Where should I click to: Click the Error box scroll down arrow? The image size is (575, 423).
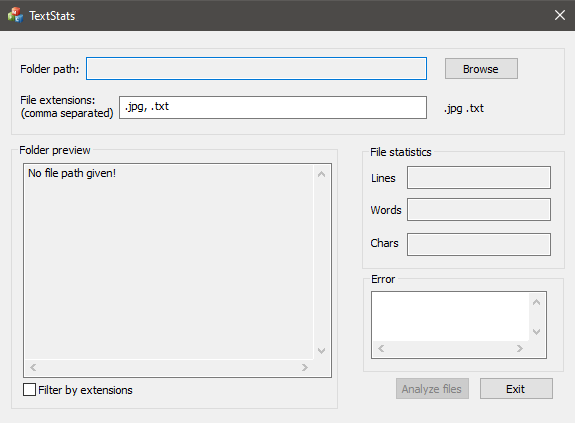tap(536, 332)
